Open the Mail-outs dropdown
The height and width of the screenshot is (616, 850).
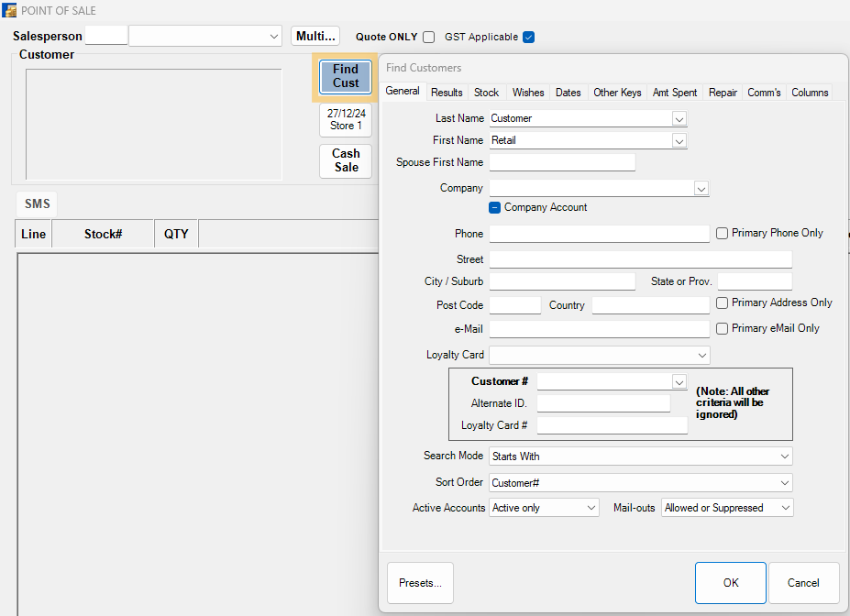click(x=784, y=507)
